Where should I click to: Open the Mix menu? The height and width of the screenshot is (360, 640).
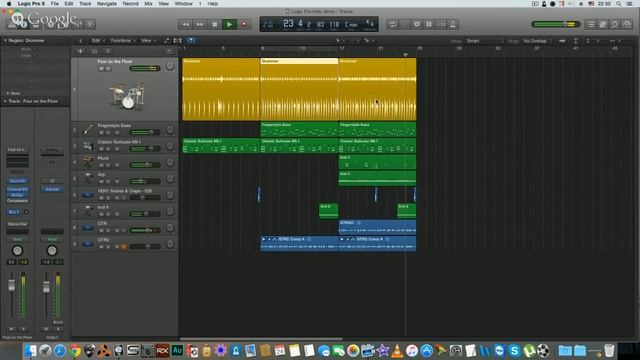(148, 4)
